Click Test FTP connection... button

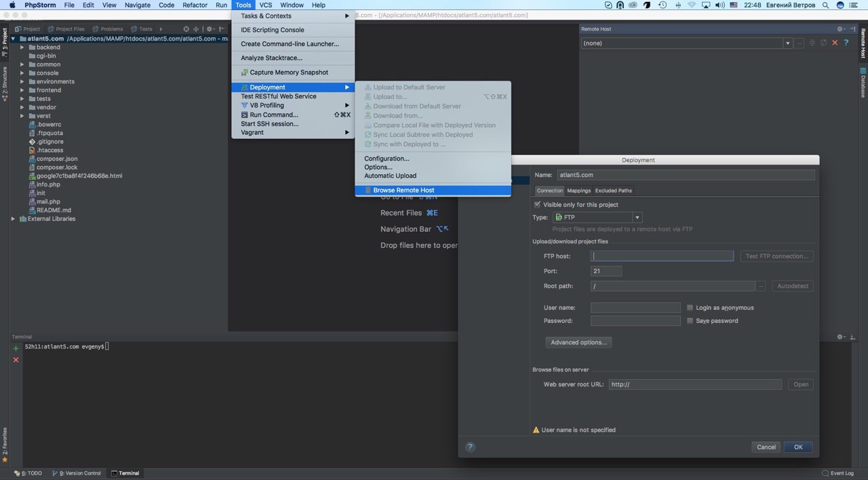pos(776,256)
